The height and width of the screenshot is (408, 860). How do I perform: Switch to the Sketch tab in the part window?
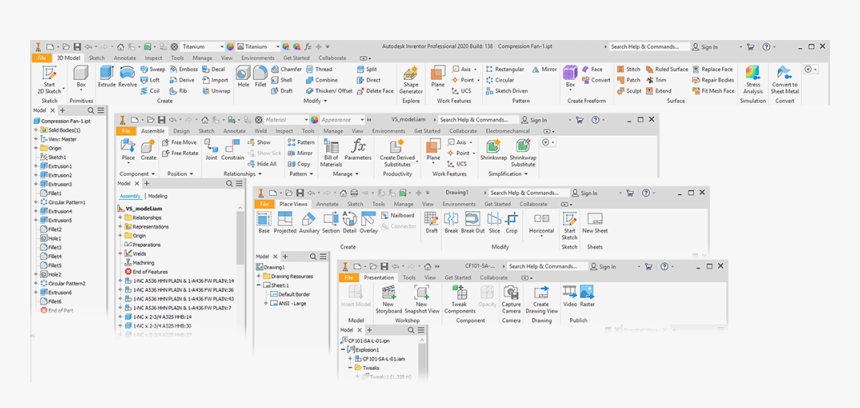point(97,58)
